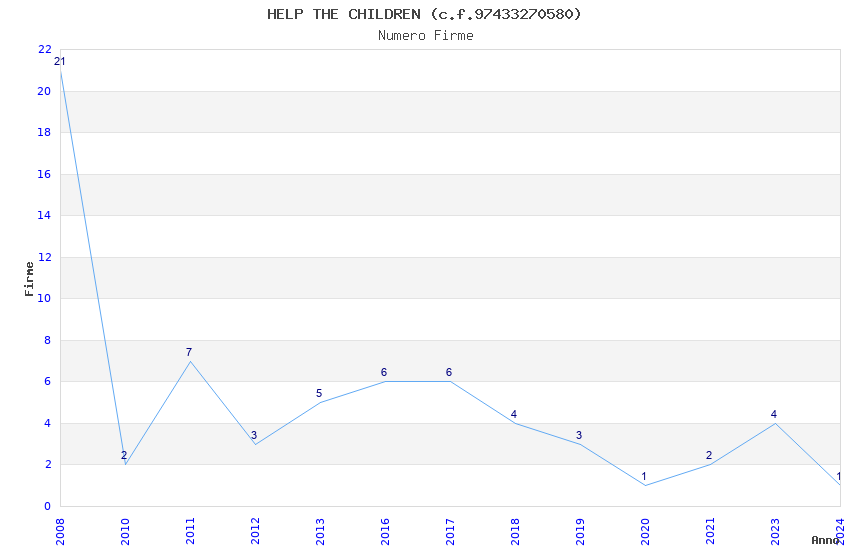Viewport: 850px width, 550px height.
Task: Select the 2008 year label
Action: pos(60,530)
